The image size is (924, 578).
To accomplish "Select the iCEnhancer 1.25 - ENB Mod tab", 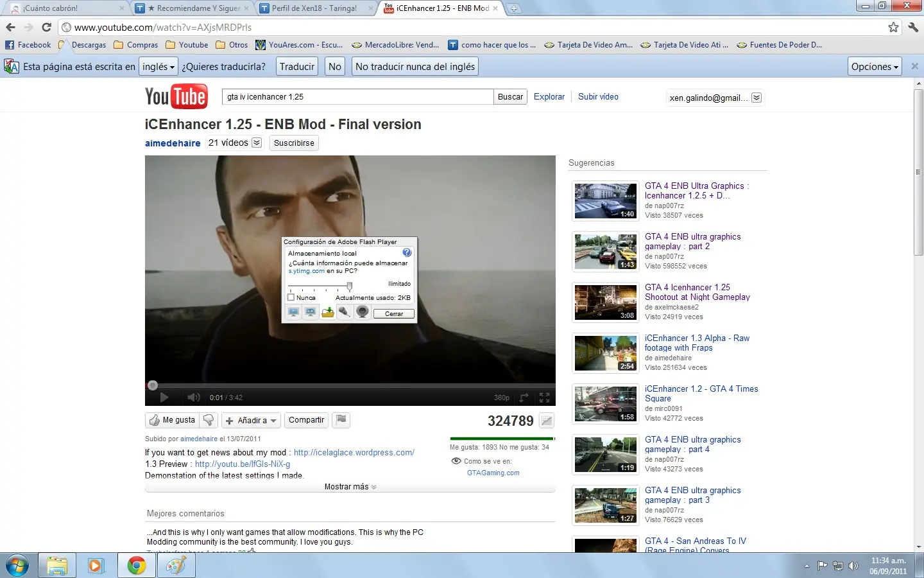I will (x=442, y=8).
